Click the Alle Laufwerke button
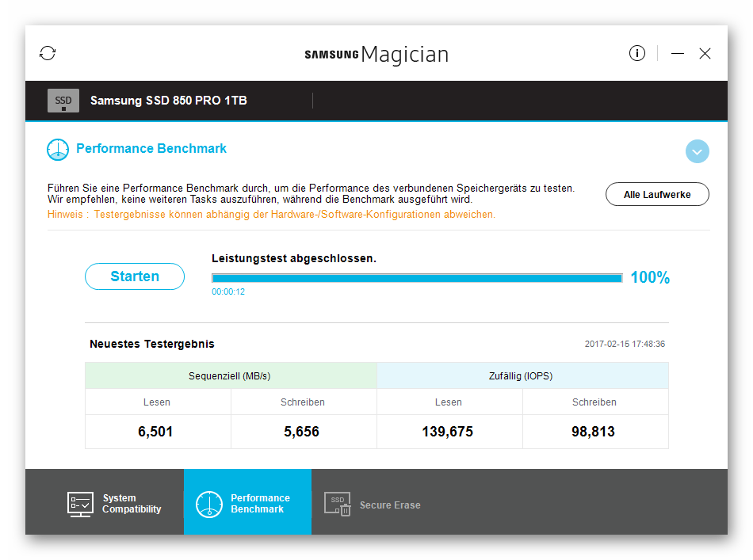 pyautogui.click(x=657, y=194)
